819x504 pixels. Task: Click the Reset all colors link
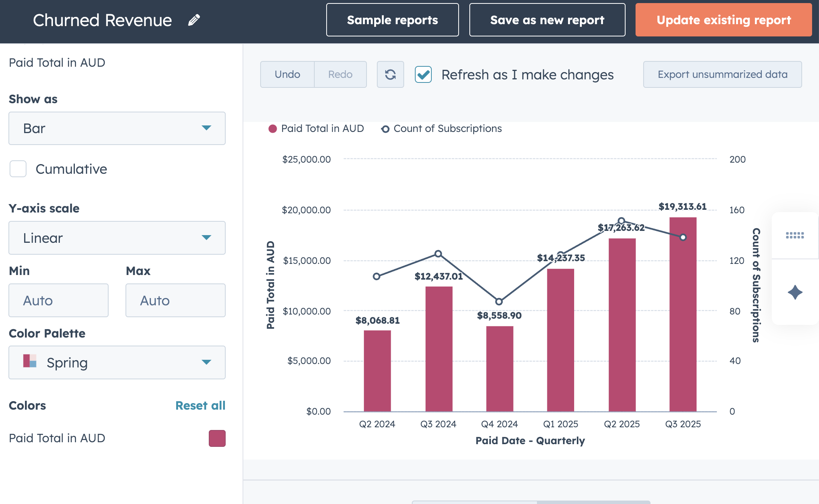(200, 405)
